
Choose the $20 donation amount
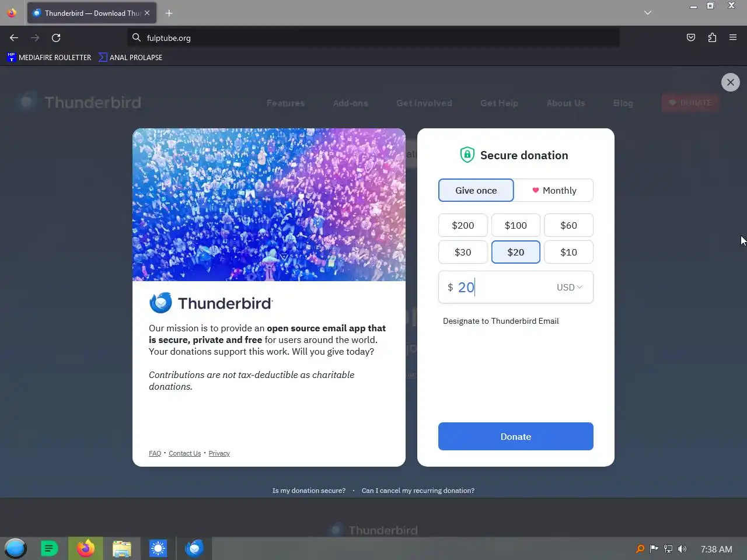coord(516,252)
